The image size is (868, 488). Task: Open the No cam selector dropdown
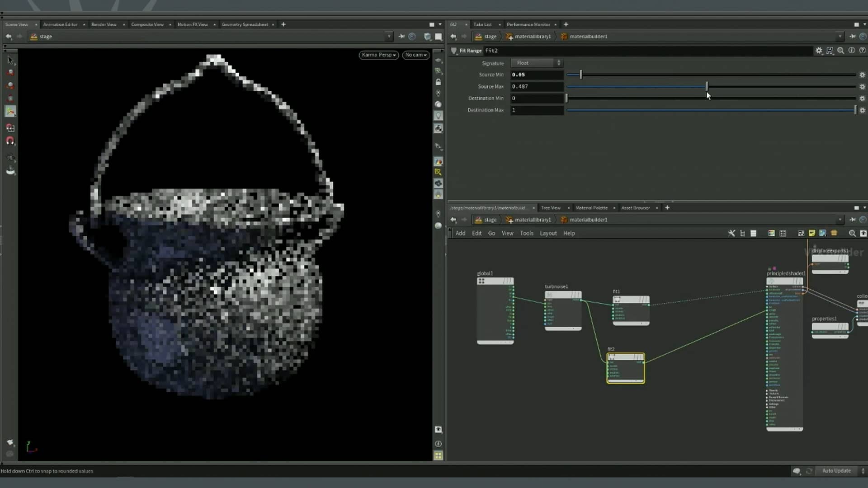pos(415,55)
